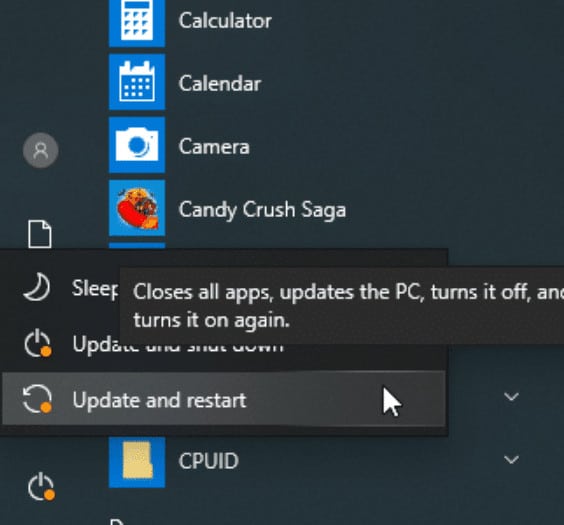The image size is (564, 525).
Task: Open the Calculator app tile icon
Action: tap(137, 23)
